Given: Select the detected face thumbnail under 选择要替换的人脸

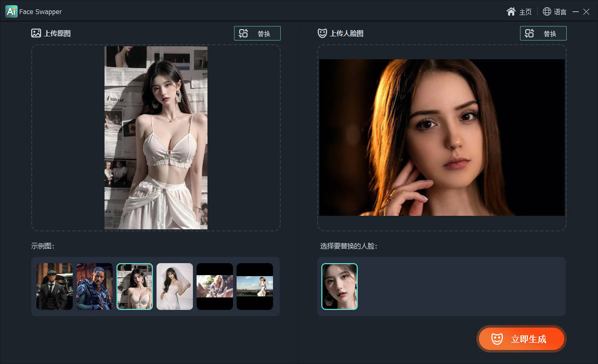Looking at the screenshot, I should 339,286.
